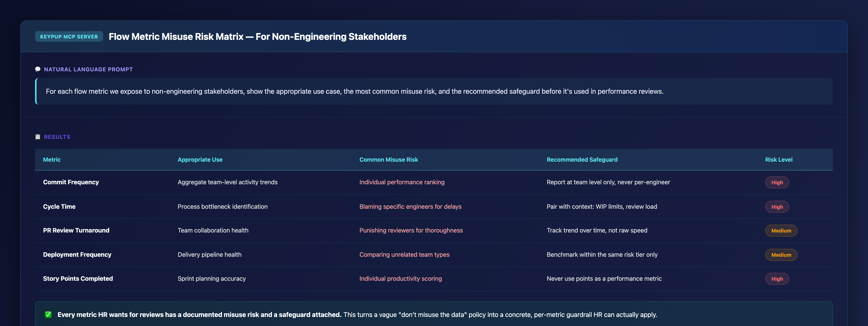
Task: Click 'Individual performance ranking' misuse risk
Action: pyautogui.click(x=402, y=182)
